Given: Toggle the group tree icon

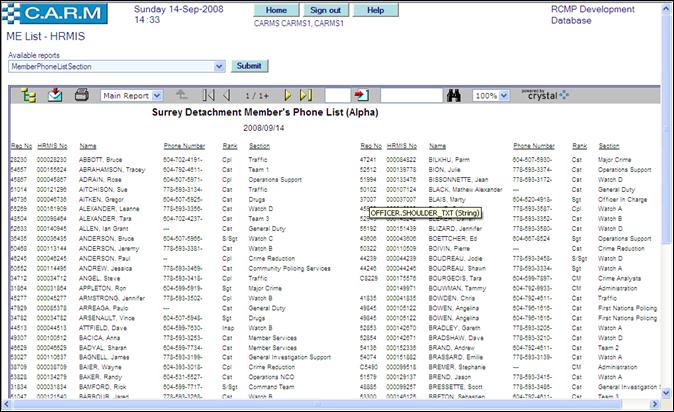Looking at the screenshot, I should click(x=27, y=95).
